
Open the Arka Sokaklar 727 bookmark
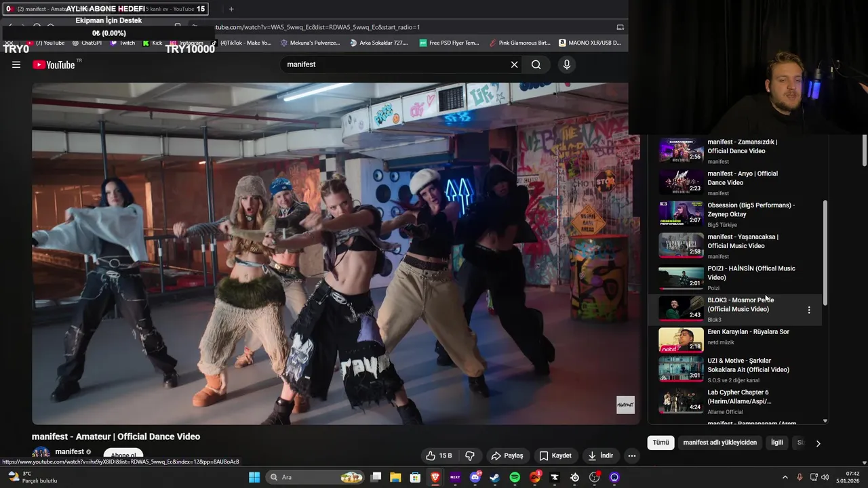pyautogui.click(x=380, y=43)
